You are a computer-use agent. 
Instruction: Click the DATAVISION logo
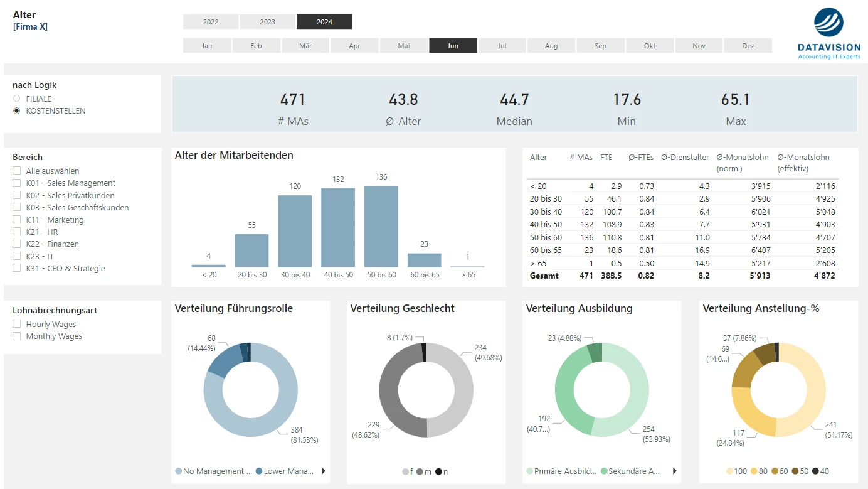828,33
